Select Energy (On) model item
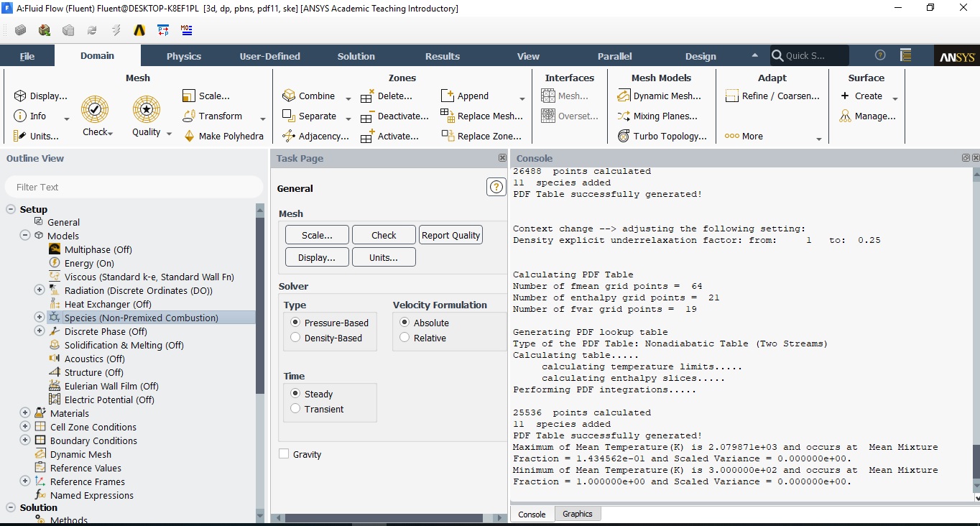This screenshot has width=980, height=526. click(x=82, y=263)
